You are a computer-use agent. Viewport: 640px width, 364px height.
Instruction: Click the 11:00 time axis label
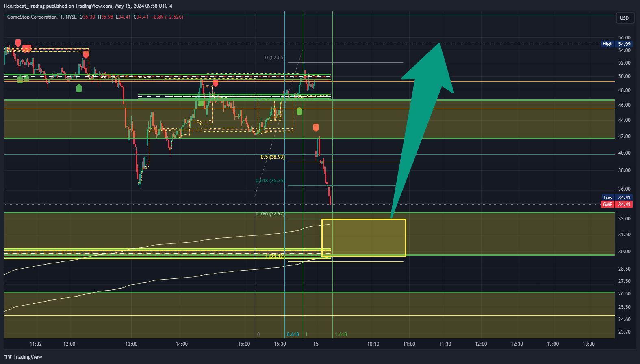409,344
